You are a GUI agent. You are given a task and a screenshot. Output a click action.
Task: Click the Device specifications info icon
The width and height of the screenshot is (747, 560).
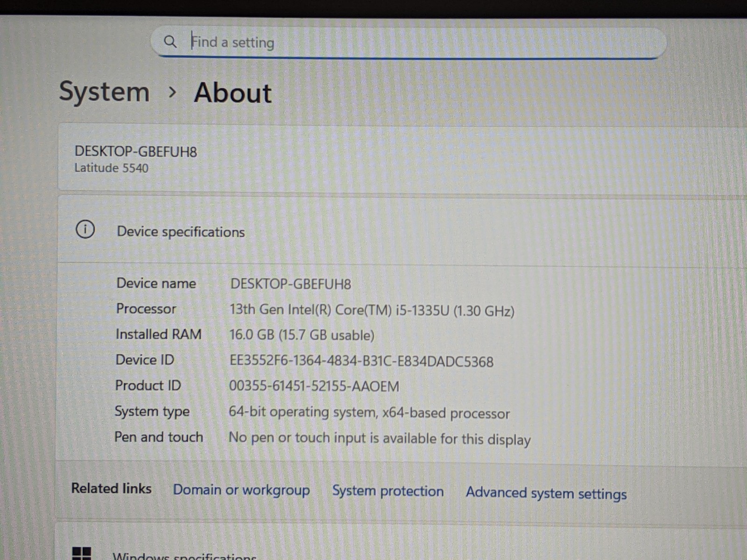[85, 230]
